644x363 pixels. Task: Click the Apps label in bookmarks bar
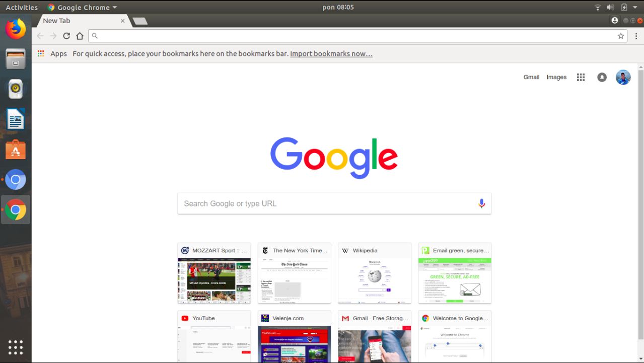pos(58,53)
